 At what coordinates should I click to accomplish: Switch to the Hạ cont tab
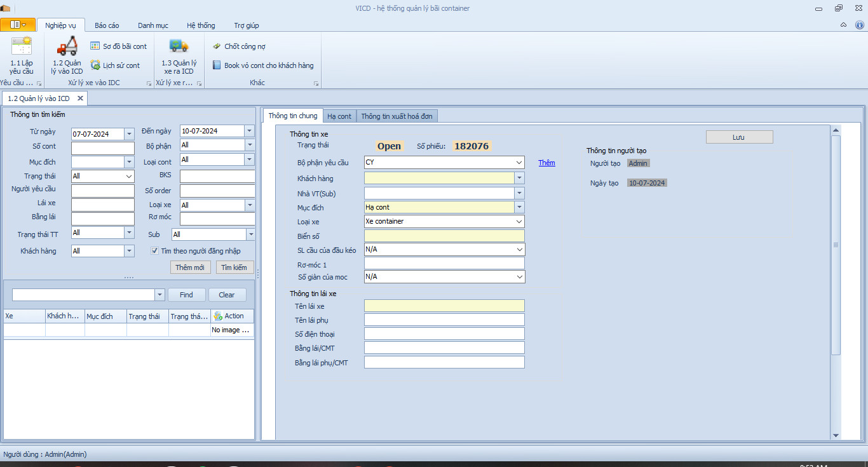pos(339,116)
